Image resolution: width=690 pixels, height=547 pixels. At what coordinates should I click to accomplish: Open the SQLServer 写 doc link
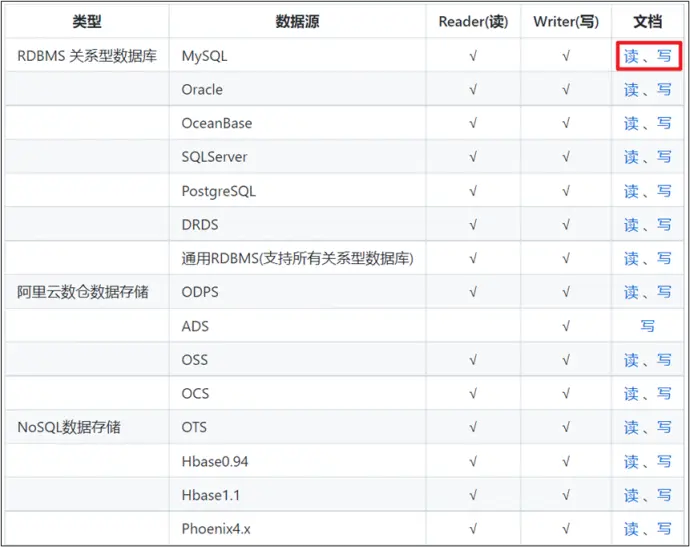tap(664, 157)
